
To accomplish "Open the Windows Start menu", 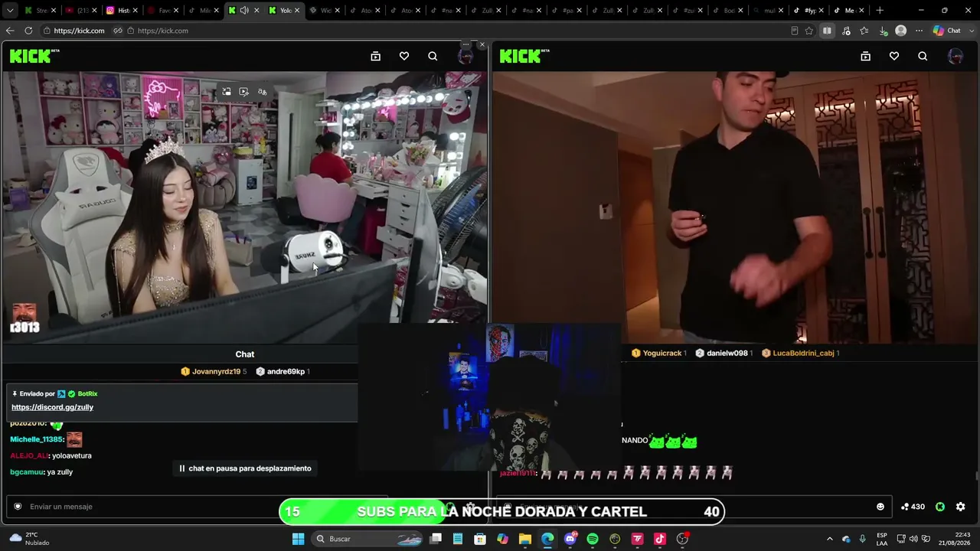I will click(x=299, y=539).
